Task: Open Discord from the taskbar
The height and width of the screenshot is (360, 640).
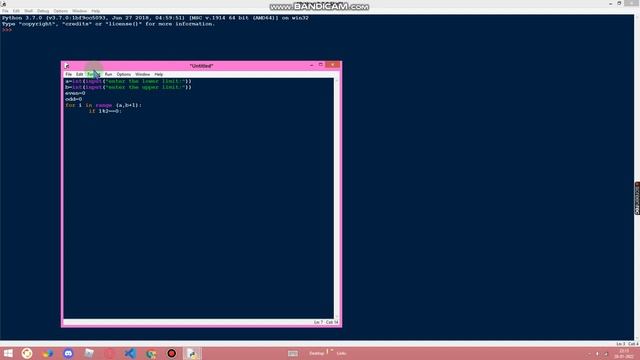Action: [68, 353]
